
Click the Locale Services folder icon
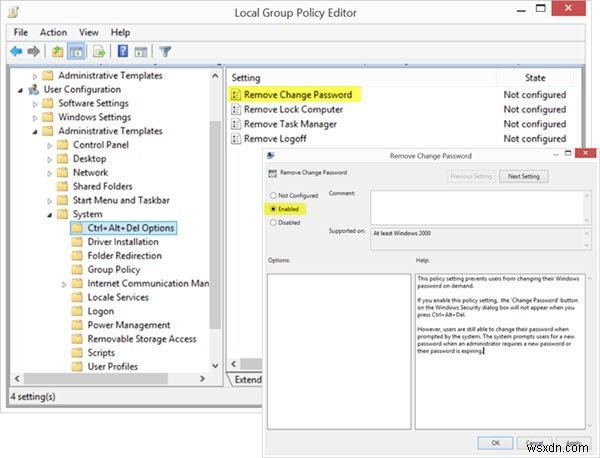(77, 297)
